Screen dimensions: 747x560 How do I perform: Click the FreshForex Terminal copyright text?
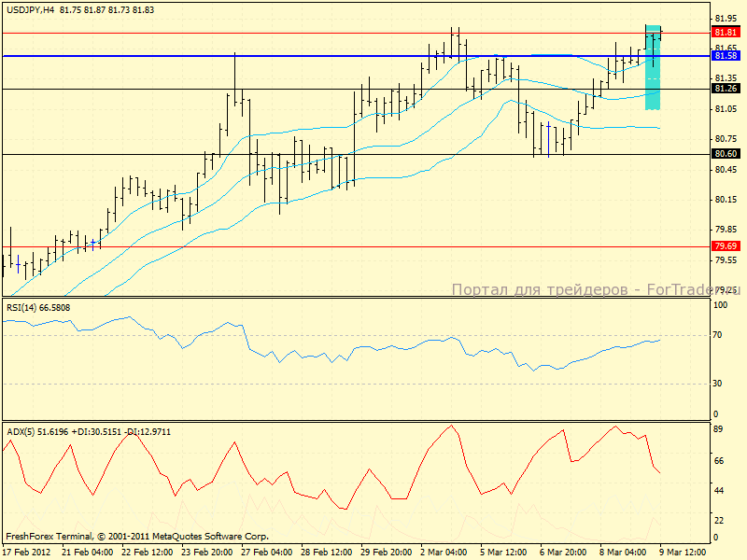(x=137, y=537)
